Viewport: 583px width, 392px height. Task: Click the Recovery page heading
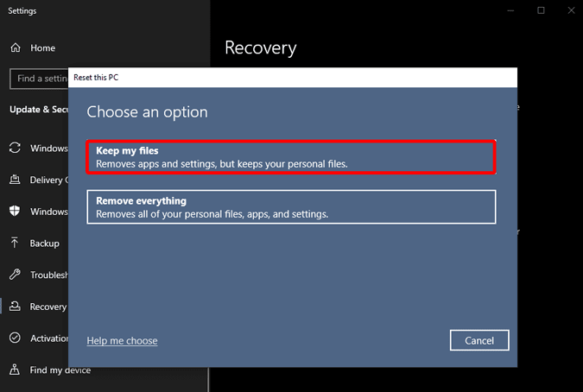click(261, 48)
